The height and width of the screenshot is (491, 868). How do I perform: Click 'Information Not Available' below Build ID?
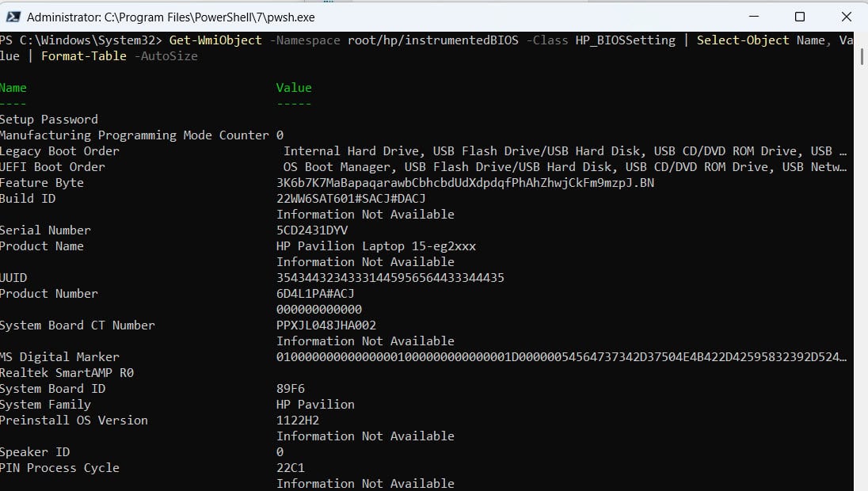click(x=365, y=215)
